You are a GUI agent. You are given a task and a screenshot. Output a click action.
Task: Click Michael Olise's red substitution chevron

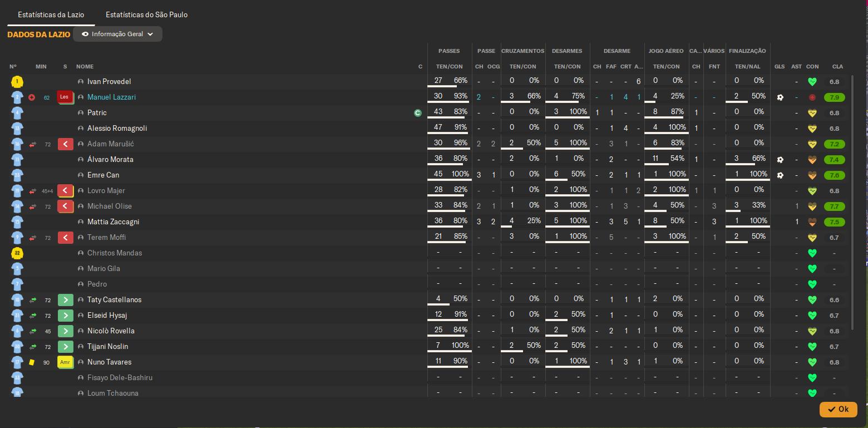(66, 206)
